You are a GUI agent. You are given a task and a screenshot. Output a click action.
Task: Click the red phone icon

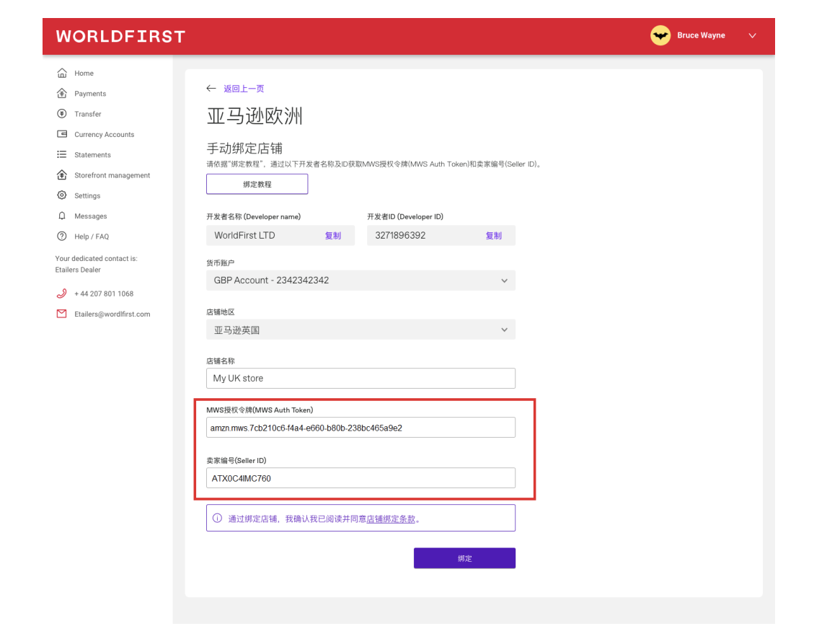tap(62, 294)
